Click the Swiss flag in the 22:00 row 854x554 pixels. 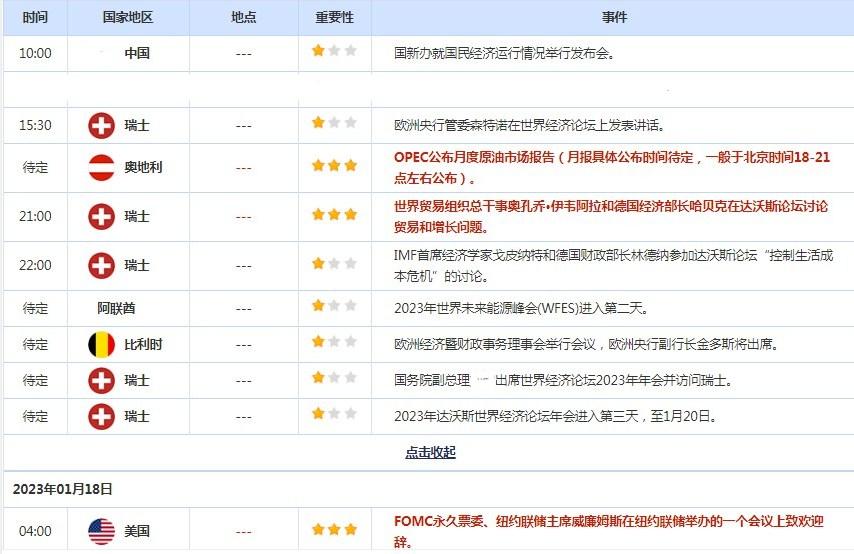pos(101,266)
